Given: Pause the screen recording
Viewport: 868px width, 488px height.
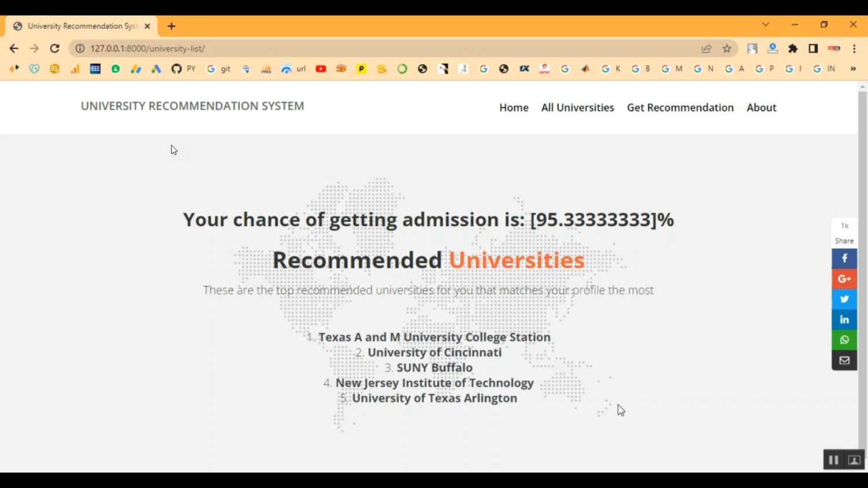Looking at the screenshot, I should point(833,460).
